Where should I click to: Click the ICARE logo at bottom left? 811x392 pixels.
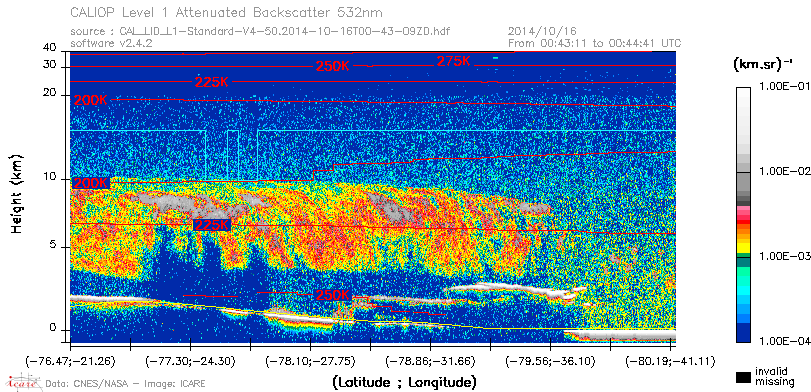tap(23, 383)
